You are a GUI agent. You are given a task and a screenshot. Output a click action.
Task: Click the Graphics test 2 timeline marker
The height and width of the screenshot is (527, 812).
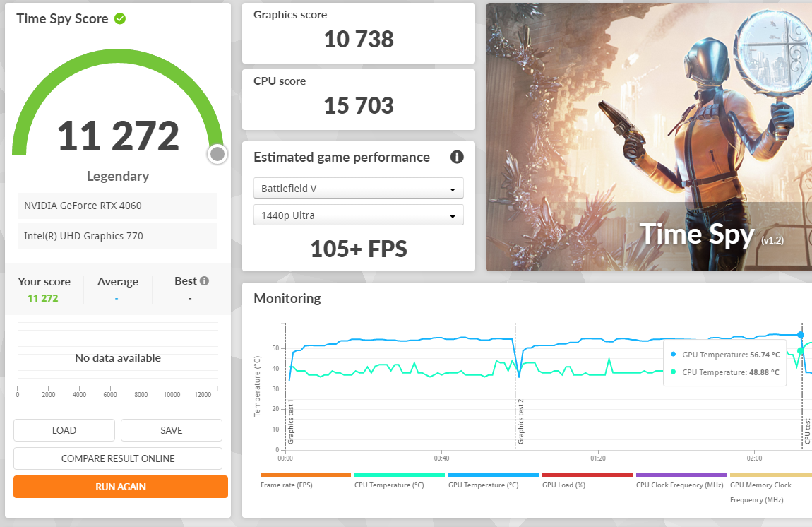[520, 421]
